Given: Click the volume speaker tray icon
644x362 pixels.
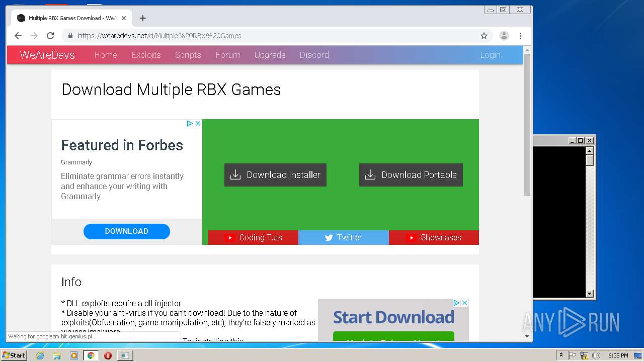Looking at the screenshot, I should click(596, 355).
